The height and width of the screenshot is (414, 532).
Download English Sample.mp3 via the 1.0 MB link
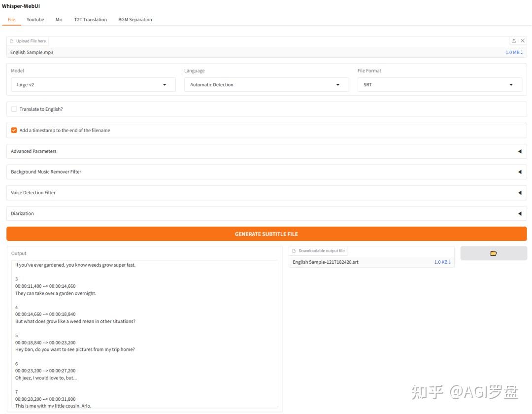pyautogui.click(x=514, y=52)
